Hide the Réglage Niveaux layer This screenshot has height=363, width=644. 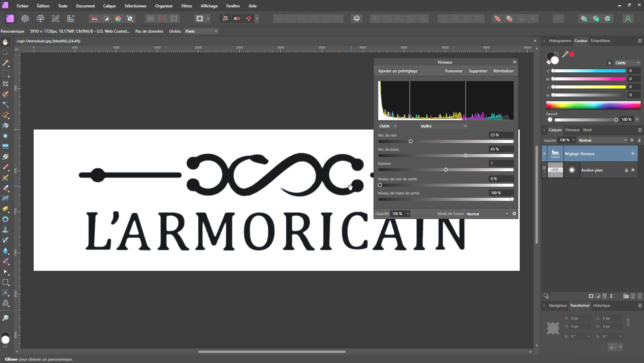click(x=633, y=154)
